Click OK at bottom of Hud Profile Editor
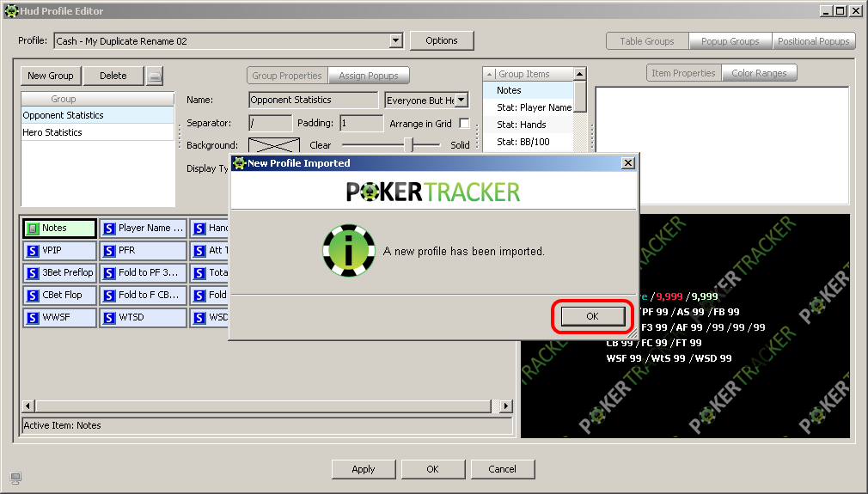The height and width of the screenshot is (494, 868). pyautogui.click(x=433, y=469)
